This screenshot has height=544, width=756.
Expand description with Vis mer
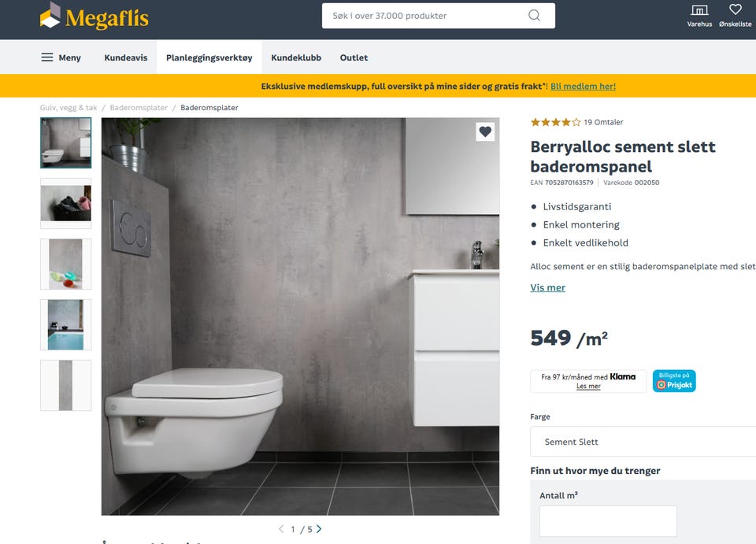pyautogui.click(x=548, y=287)
